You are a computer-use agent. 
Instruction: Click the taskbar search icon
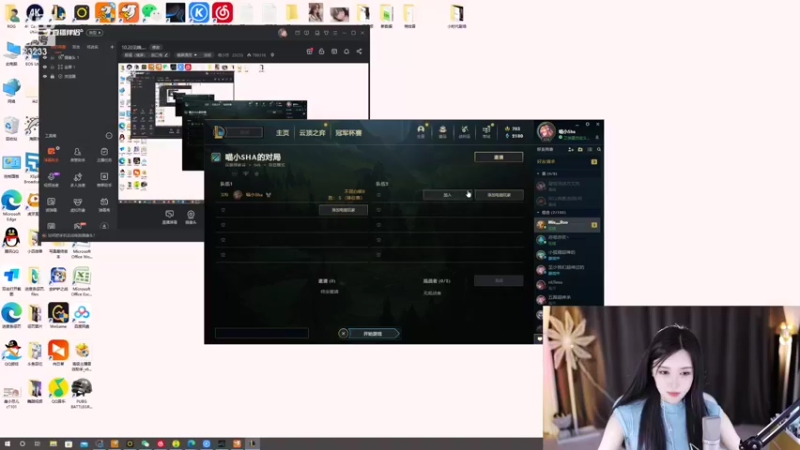pyautogui.click(x=22, y=444)
